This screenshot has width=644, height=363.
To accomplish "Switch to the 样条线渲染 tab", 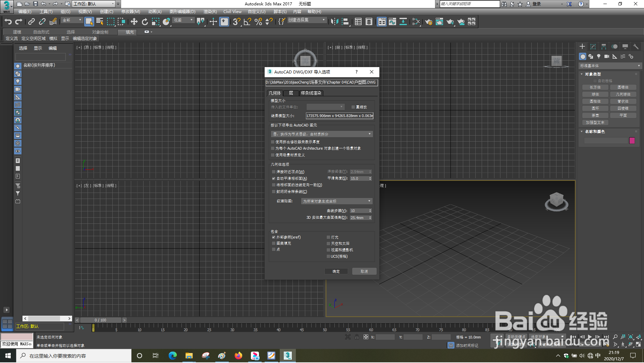I will point(311,93).
